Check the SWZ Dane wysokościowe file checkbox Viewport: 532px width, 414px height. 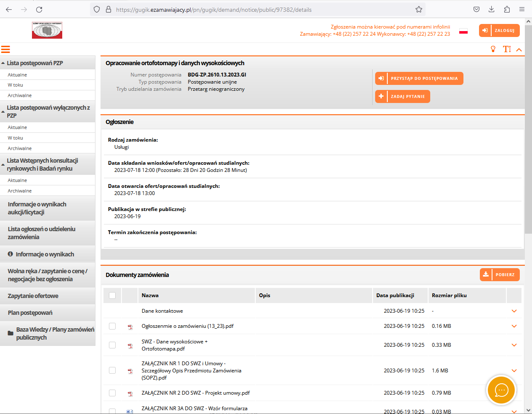(112, 345)
